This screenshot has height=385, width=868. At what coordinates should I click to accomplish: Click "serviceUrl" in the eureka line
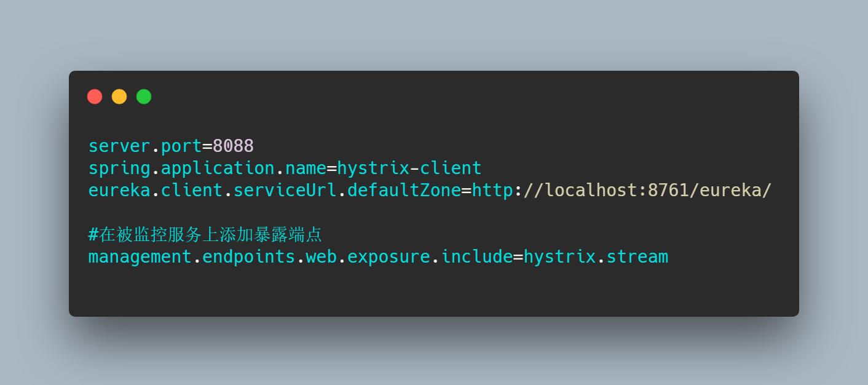pos(285,191)
